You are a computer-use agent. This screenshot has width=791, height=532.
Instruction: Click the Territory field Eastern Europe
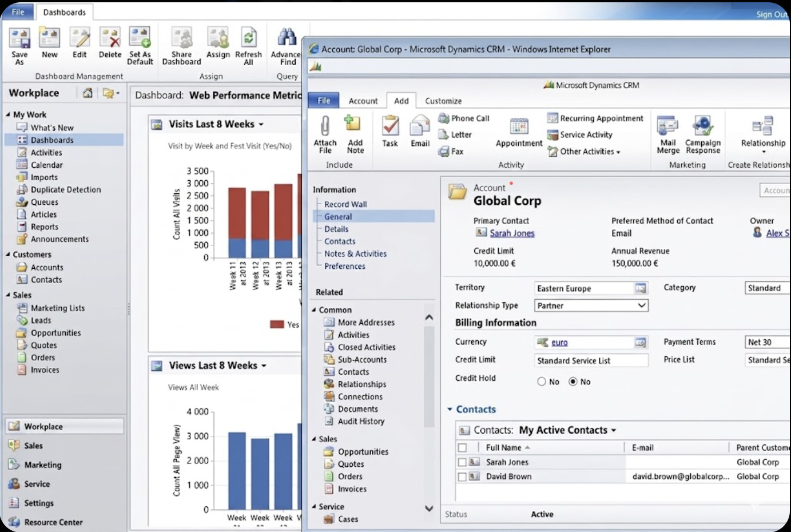591,288
